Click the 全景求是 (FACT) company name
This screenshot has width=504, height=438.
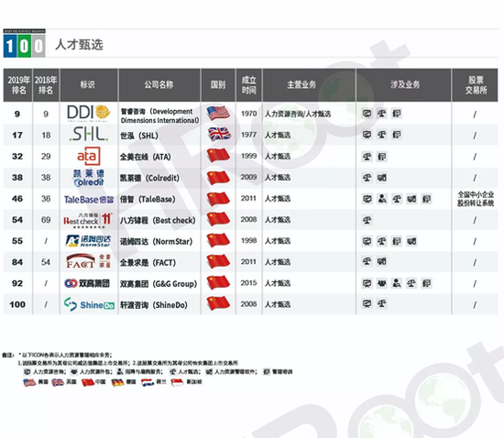(148, 263)
